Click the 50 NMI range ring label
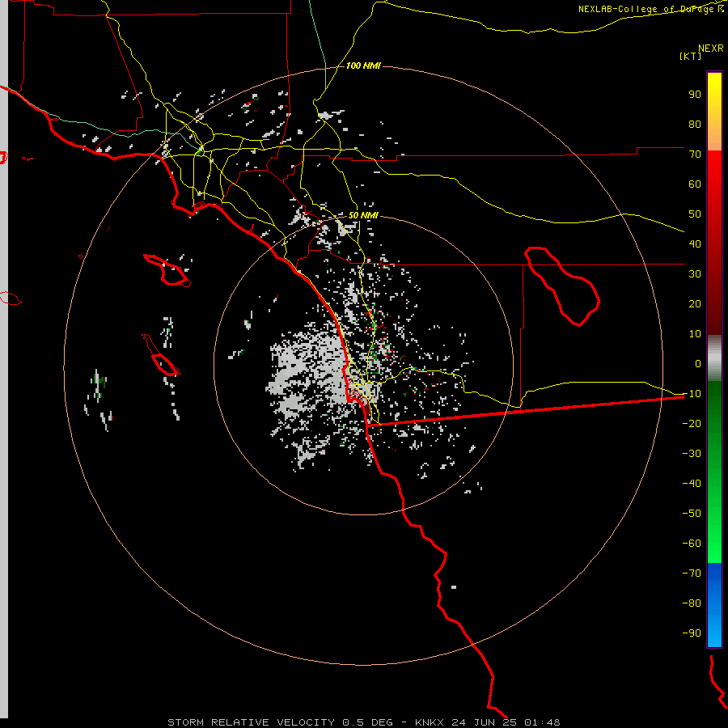The width and height of the screenshot is (728, 728). (x=363, y=215)
